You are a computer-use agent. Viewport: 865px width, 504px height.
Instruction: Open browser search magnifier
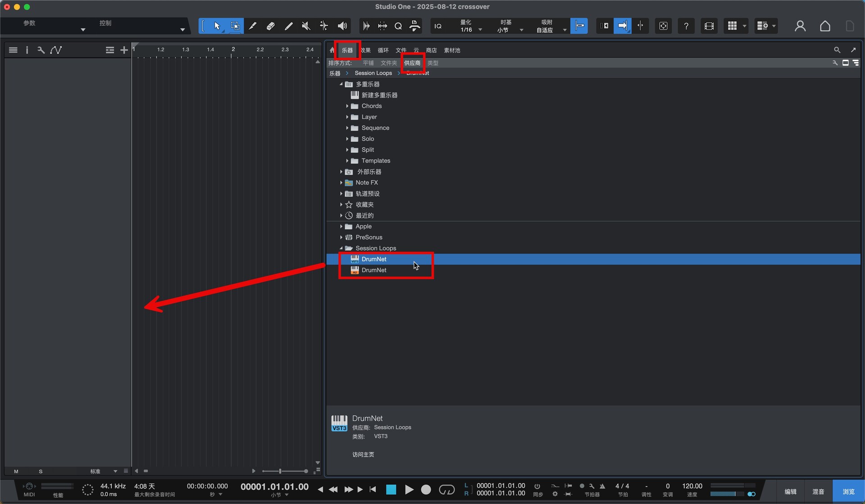click(837, 50)
